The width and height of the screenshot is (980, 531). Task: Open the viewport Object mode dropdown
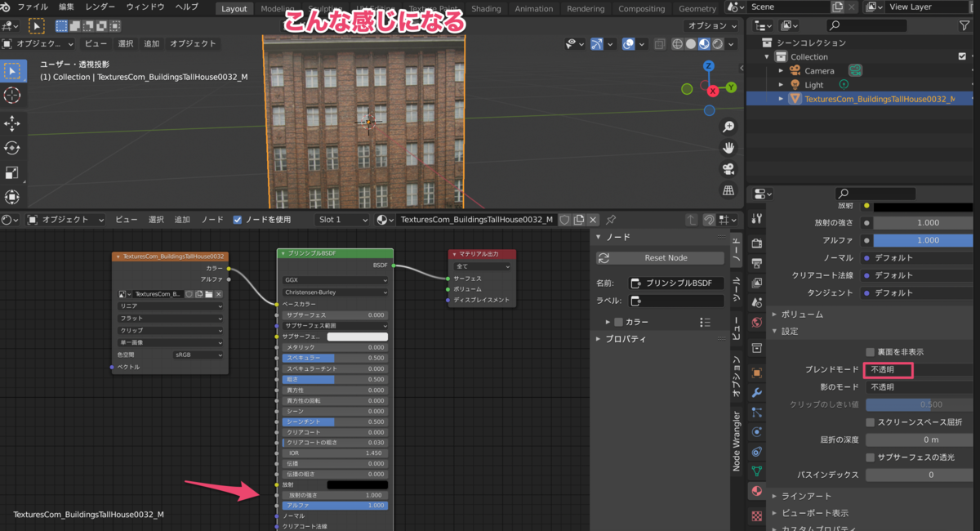(x=38, y=44)
